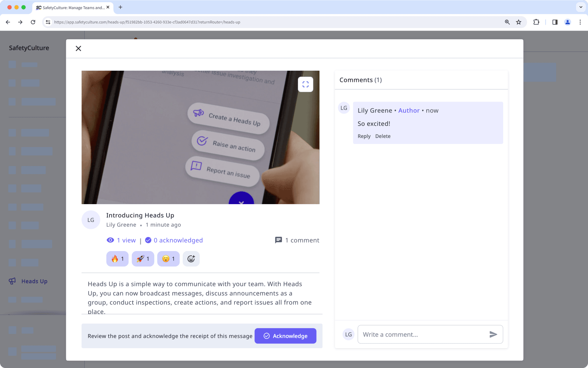The image size is (588, 368).
Task: Open site information from the address bar
Action: (48, 22)
